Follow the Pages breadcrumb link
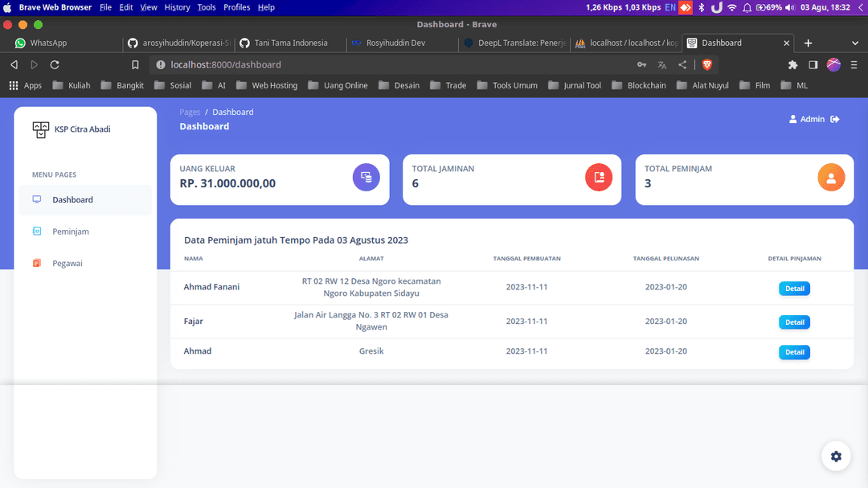This screenshot has height=488, width=868. click(190, 112)
